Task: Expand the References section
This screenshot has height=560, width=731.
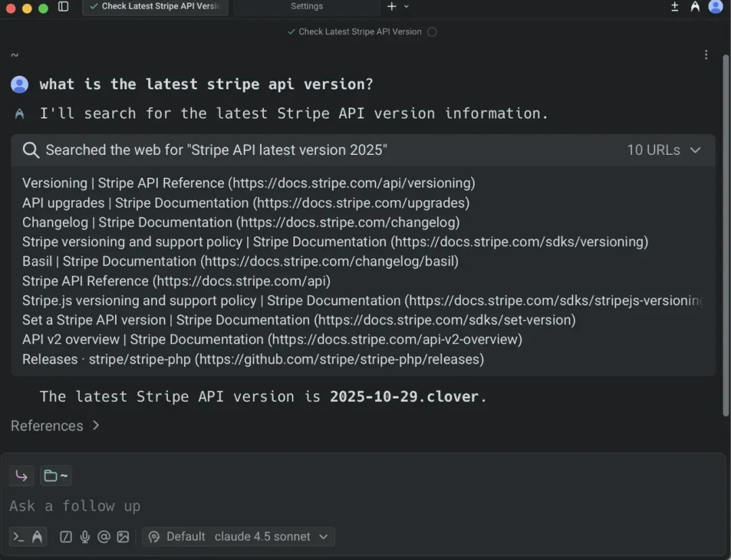Action: (x=55, y=426)
